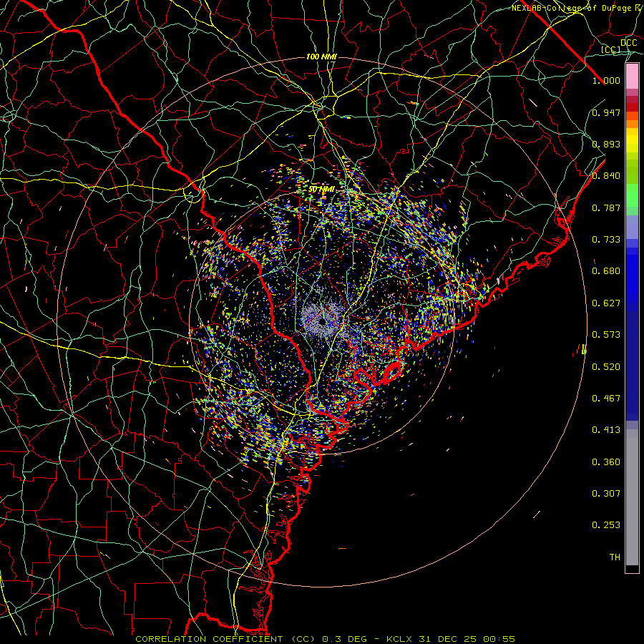Pick the yellow segment of the color scale

[x=632, y=141]
